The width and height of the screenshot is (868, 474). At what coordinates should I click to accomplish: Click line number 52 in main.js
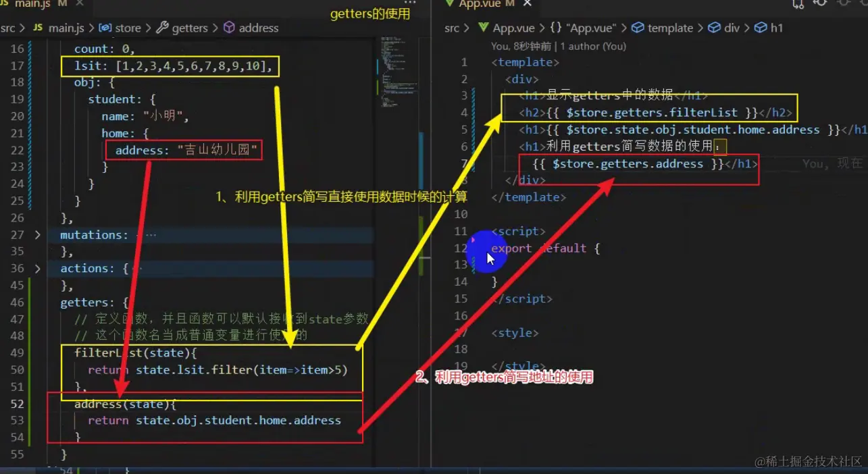pos(17,404)
